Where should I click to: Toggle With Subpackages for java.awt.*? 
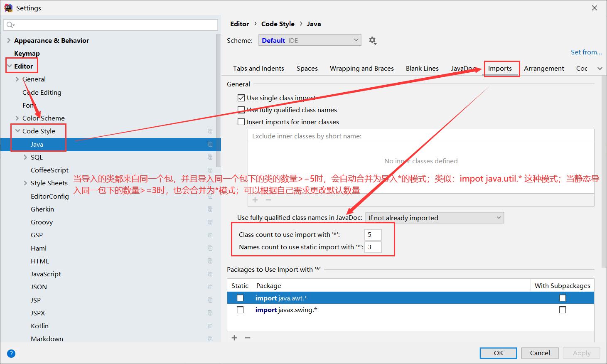point(563,298)
